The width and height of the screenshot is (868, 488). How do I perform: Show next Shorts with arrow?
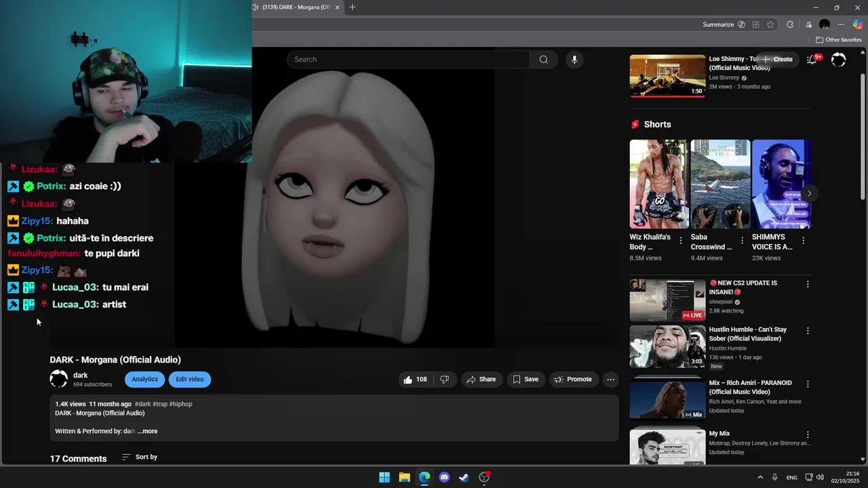[809, 194]
